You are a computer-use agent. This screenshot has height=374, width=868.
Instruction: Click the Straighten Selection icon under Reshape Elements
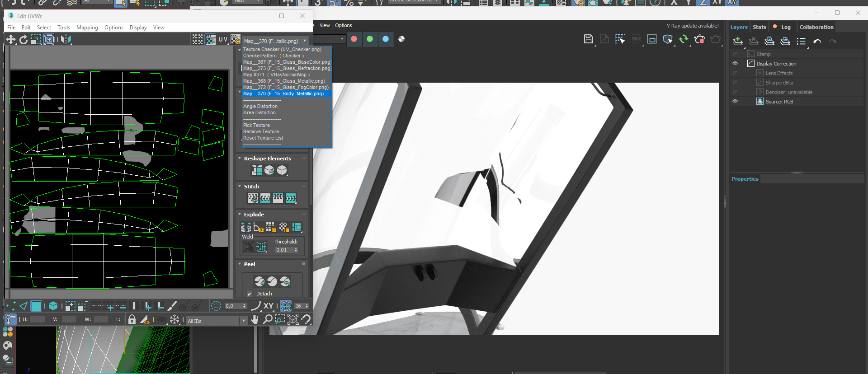click(x=257, y=170)
